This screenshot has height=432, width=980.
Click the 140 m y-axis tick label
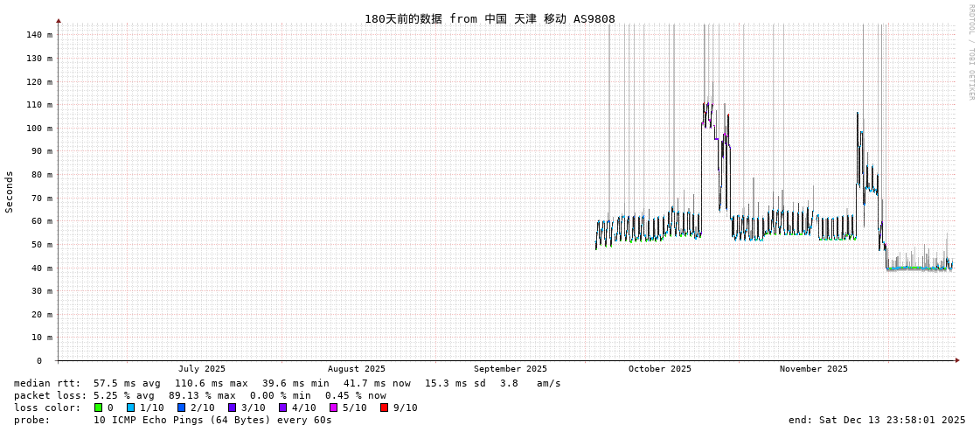pos(38,35)
